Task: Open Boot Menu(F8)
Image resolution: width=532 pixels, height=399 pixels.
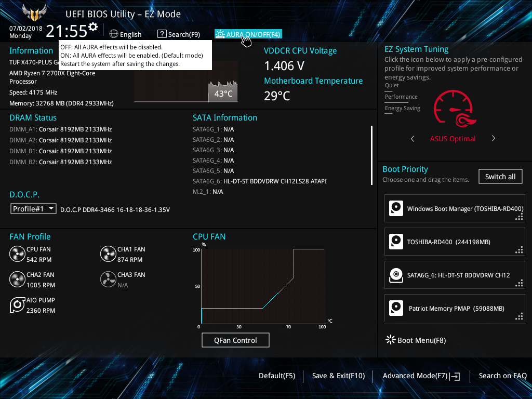Action: 416,340
